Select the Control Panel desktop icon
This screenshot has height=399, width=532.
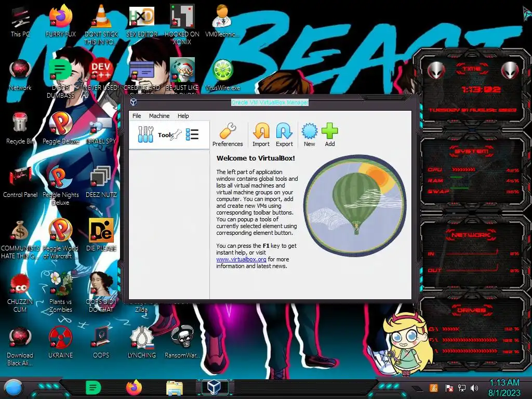20,182
